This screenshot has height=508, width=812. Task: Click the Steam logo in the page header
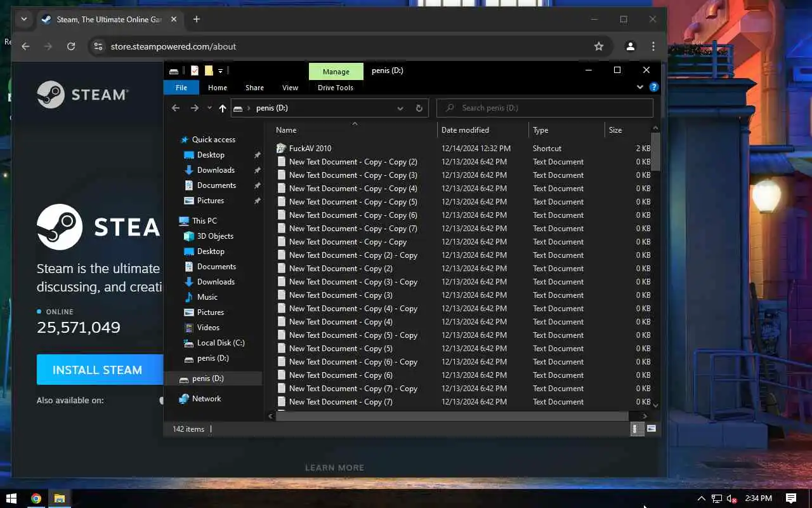pyautogui.click(x=82, y=95)
